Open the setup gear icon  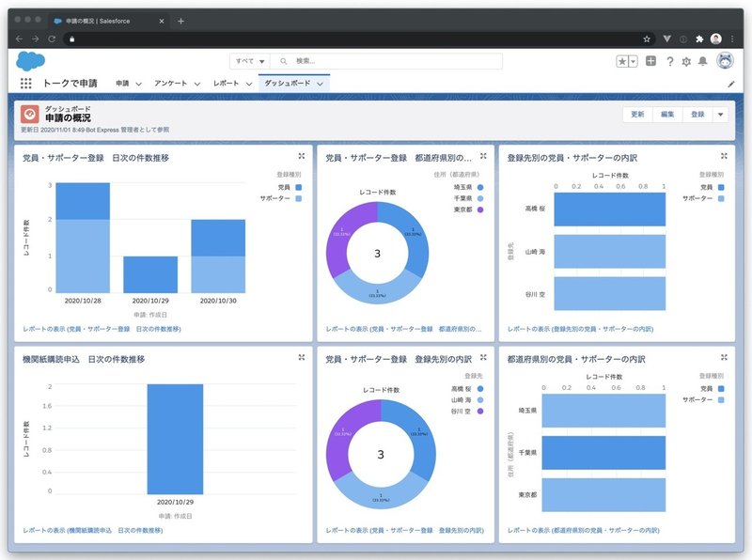(686, 61)
